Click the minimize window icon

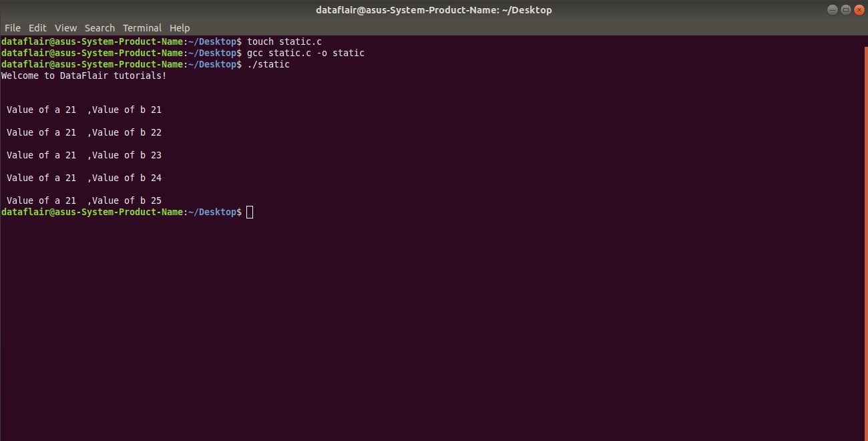[832, 9]
